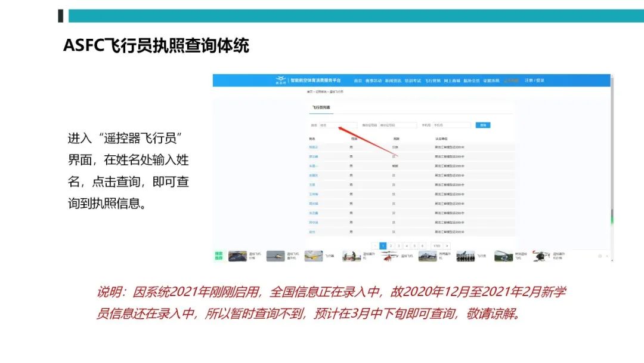
Task: Open the uniformed group photo thumbnail
Action: tap(465, 256)
